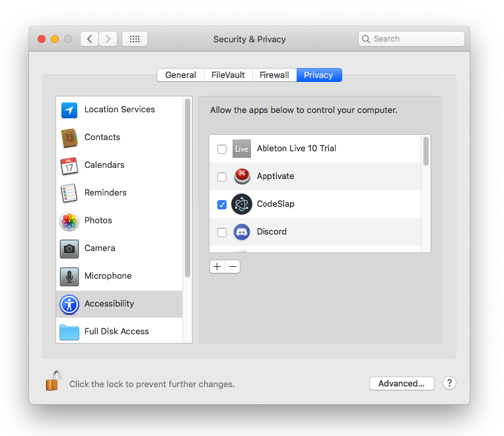Minimize window with yellow button
The height and width of the screenshot is (436, 504).
click(x=55, y=39)
